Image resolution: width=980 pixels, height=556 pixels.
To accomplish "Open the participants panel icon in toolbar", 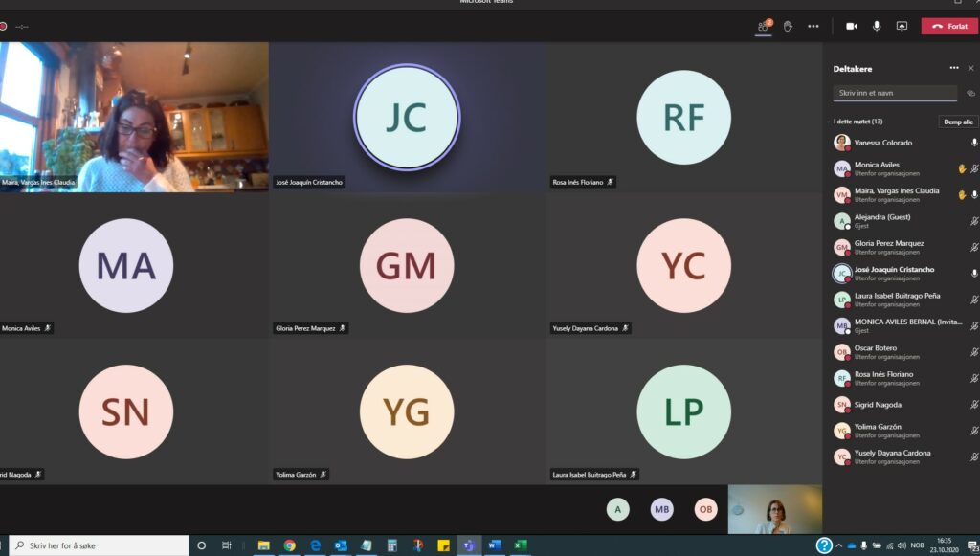I will [764, 26].
